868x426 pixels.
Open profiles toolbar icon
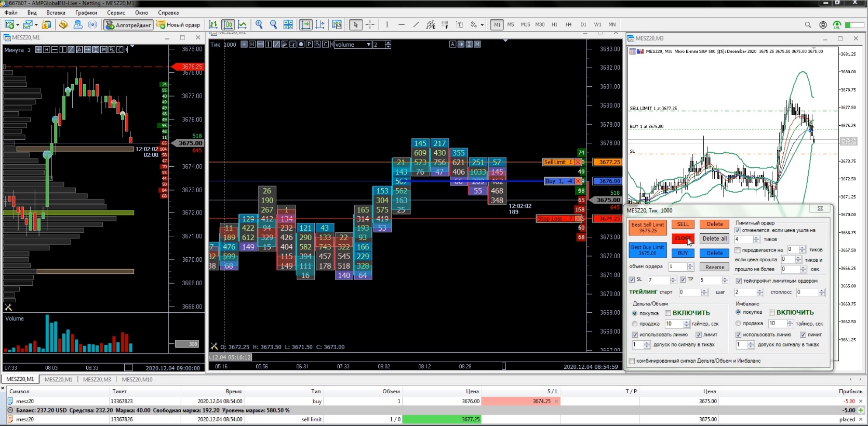[x=28, y=24]
